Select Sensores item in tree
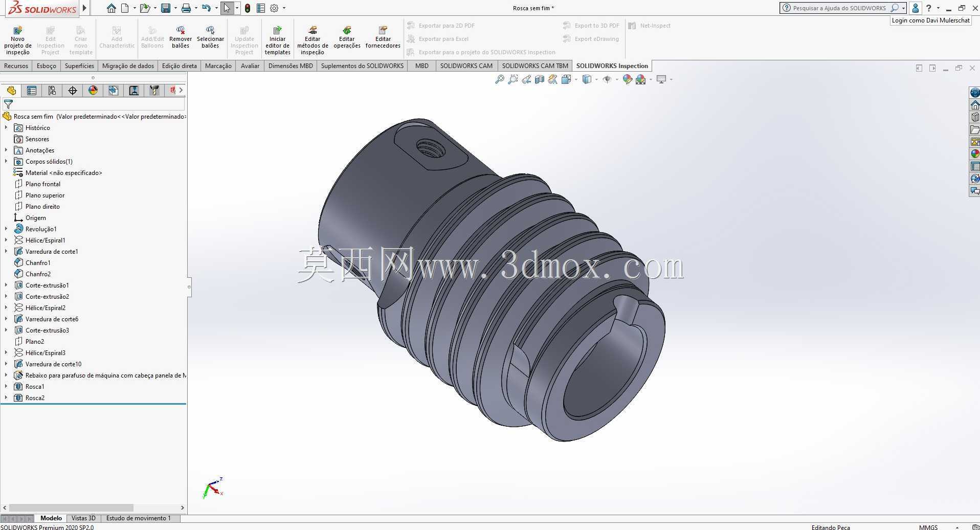The height and width of the screenshot is (530, 980). [37, 139]
